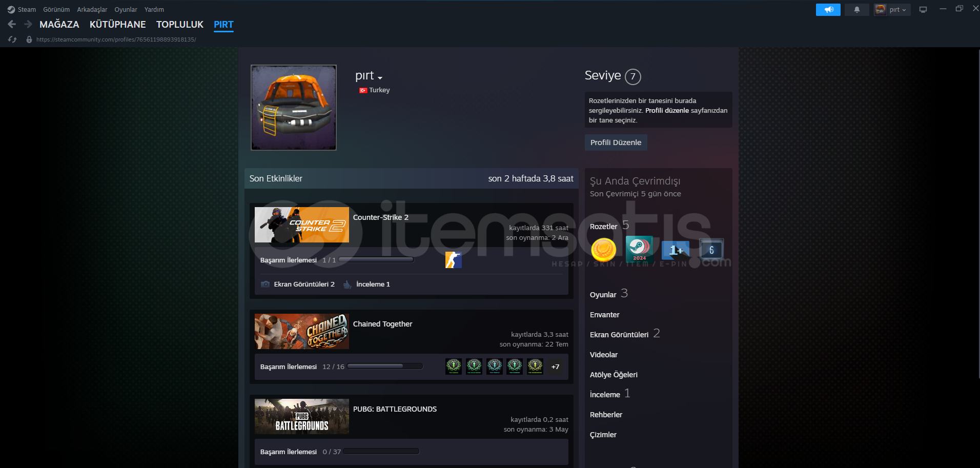This screenshot has height=468, width=980.
Task: Open the Rozetler 5 badges link
Action: [609, 226]
